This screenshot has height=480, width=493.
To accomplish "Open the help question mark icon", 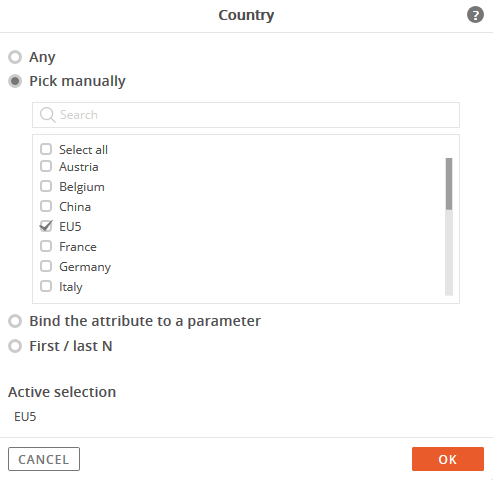I will pyautogui.click(x=475, y=15).
